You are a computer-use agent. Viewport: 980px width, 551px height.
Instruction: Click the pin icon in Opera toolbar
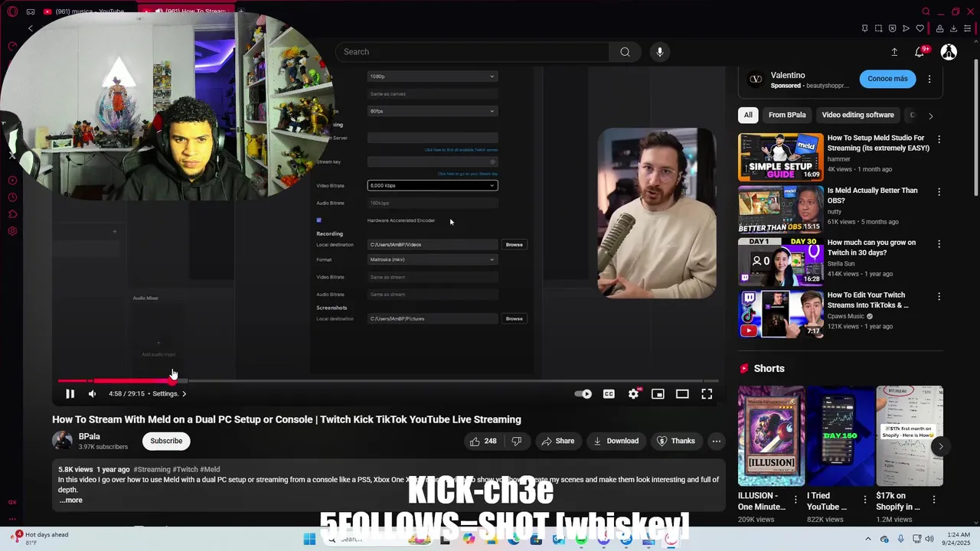point(864,28)
